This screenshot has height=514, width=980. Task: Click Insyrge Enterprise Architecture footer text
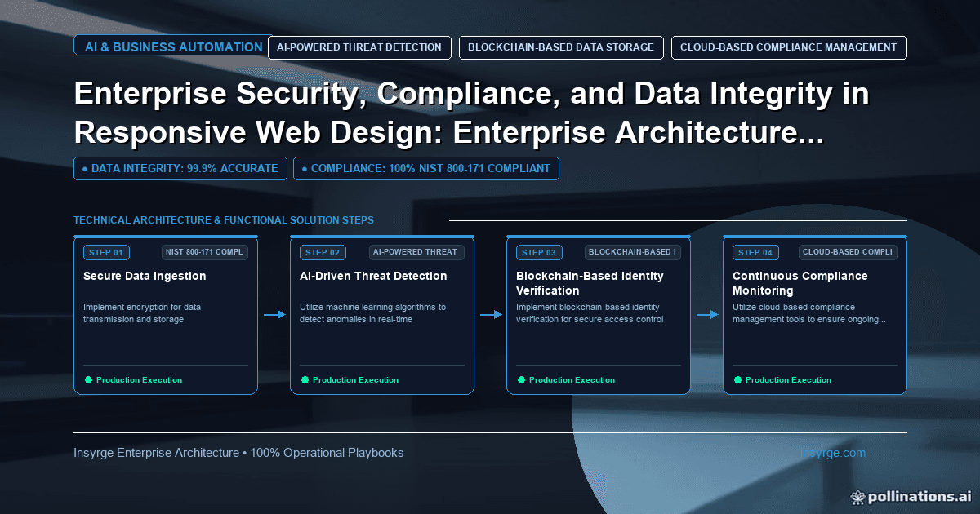238,453
